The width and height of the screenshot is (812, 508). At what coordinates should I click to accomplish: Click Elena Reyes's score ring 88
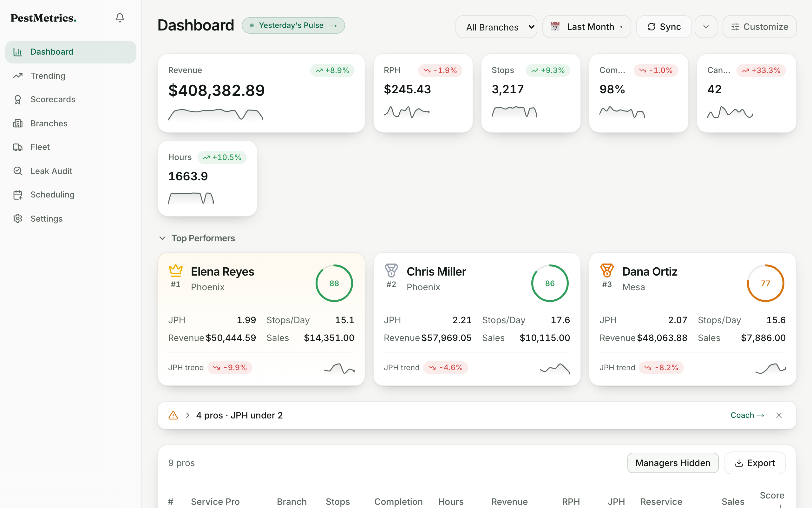pos(334,283)
